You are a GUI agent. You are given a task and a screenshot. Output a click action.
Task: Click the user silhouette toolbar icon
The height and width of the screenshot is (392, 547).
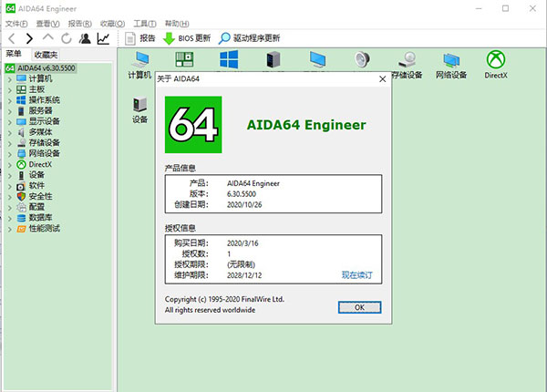(85, 38)
